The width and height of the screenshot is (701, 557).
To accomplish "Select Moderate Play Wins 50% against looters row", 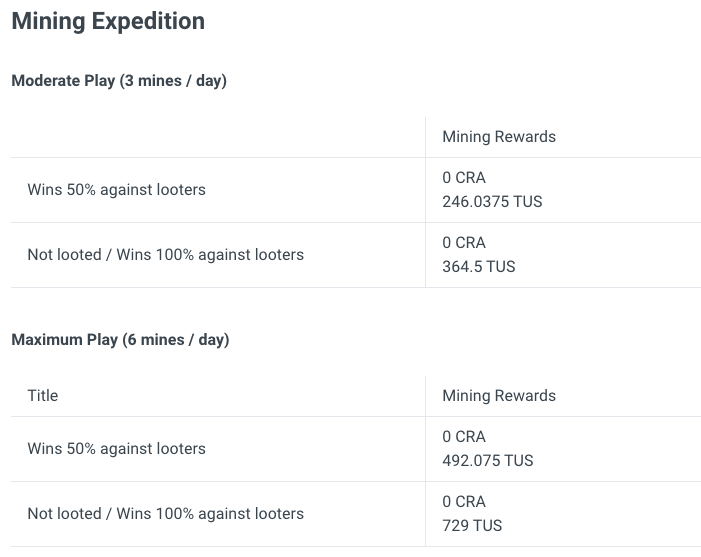I will tap(356, 190).
